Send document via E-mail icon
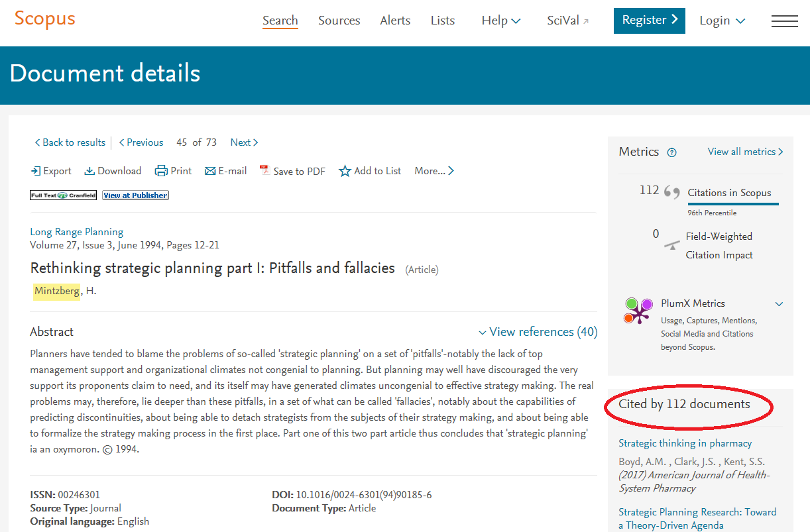 coord(210,171)
